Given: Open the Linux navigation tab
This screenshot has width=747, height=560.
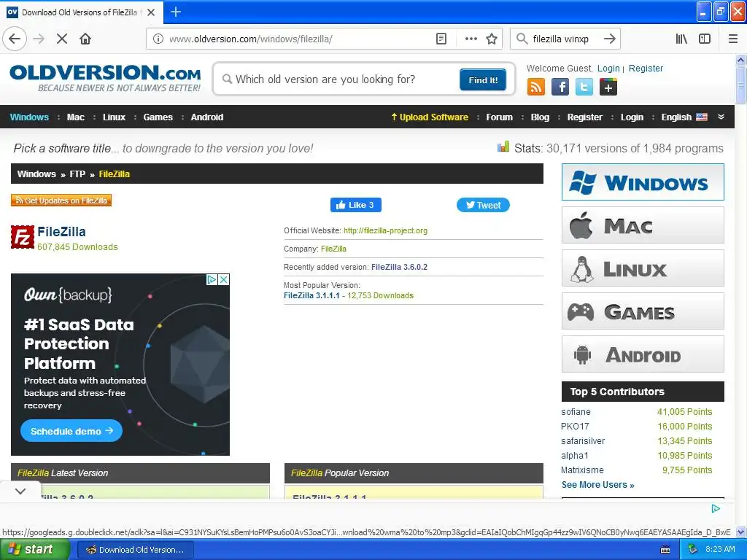Looking at the screenshot, I should click(114, 117).
